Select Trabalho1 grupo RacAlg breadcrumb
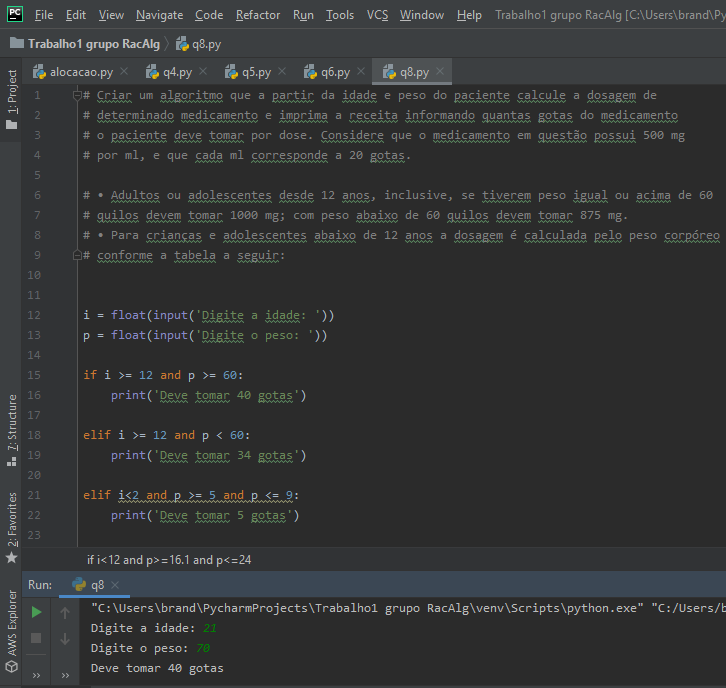Image resolution: width=726 pixels, height=688 pixels. tap(85, 44)
